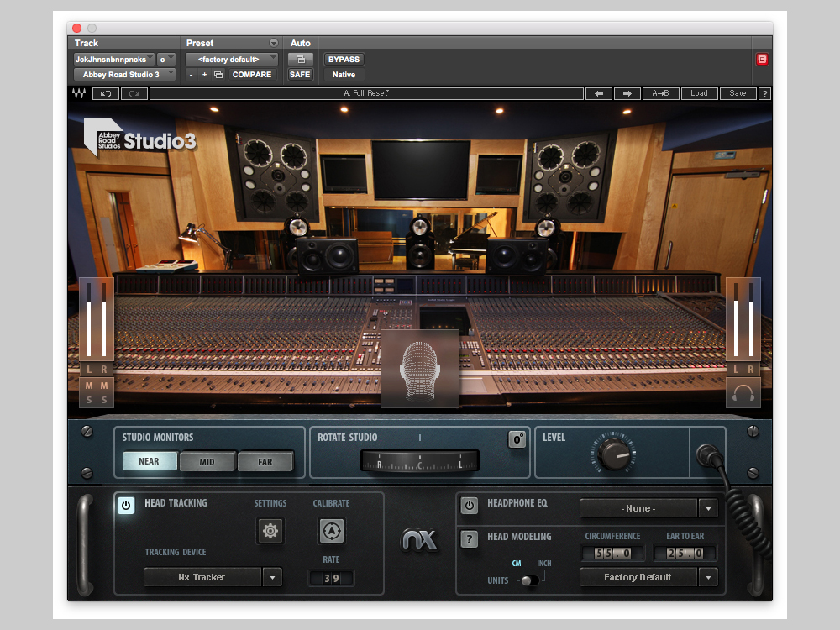Click the right output level meter
This screenshot has height=630, width=840.
tap(750, 320)
